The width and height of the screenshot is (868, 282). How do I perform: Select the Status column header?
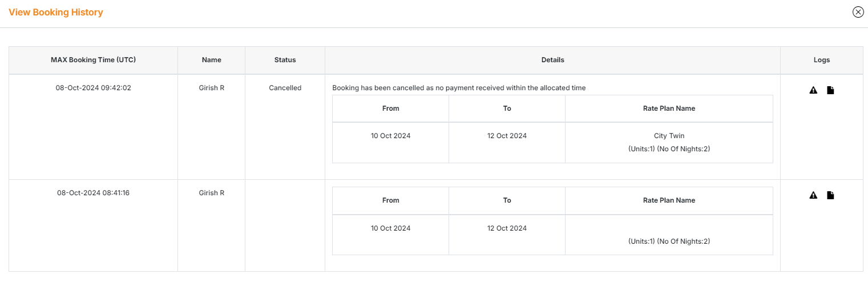click(x=285, y=60)
